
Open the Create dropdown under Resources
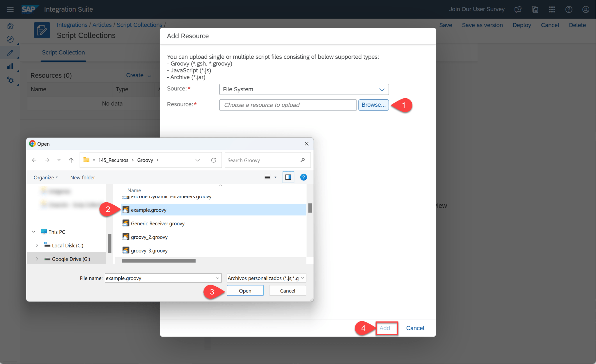(138, 75)
